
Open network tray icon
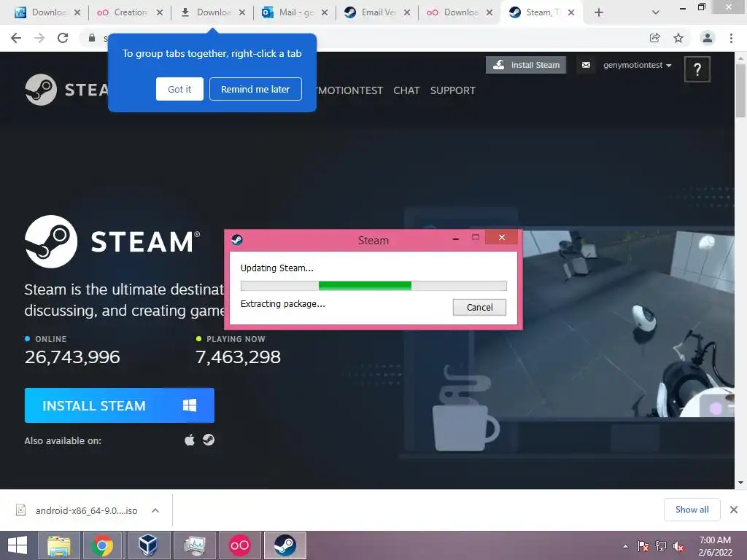pyautogui.click(x=661, y=546)
